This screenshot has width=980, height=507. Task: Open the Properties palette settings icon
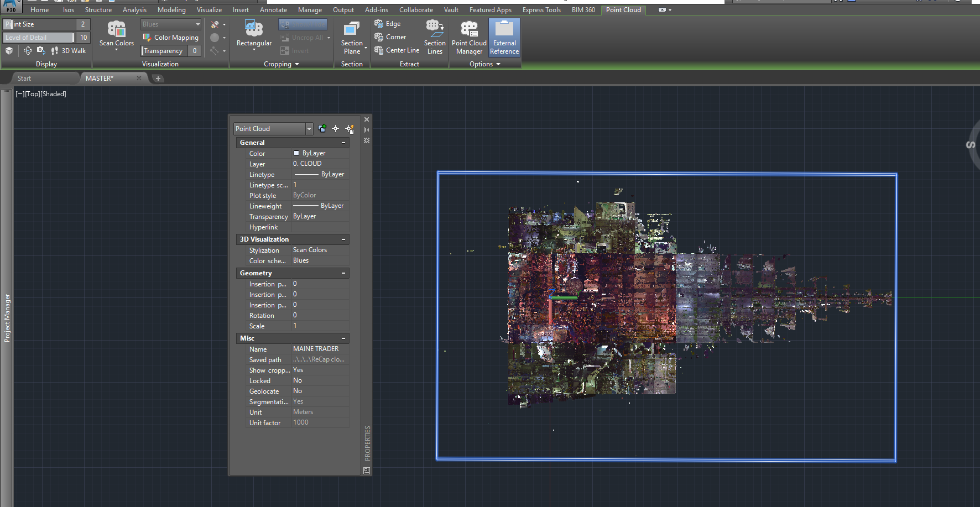367,141
